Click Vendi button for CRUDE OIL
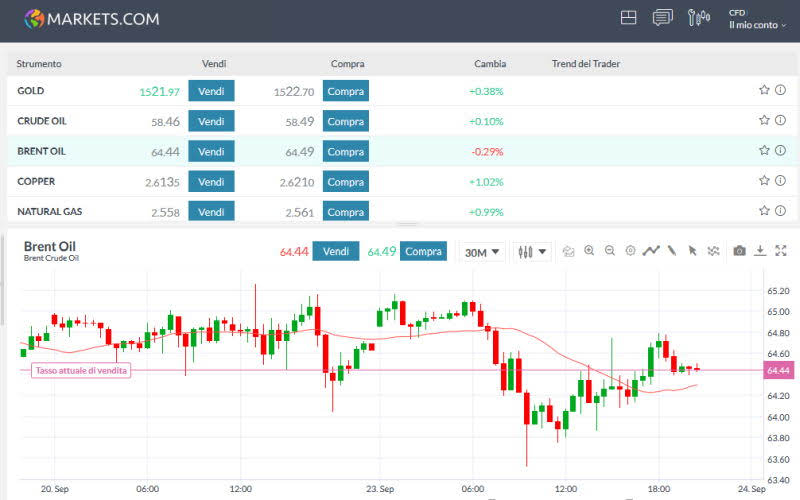 [211, 121]
